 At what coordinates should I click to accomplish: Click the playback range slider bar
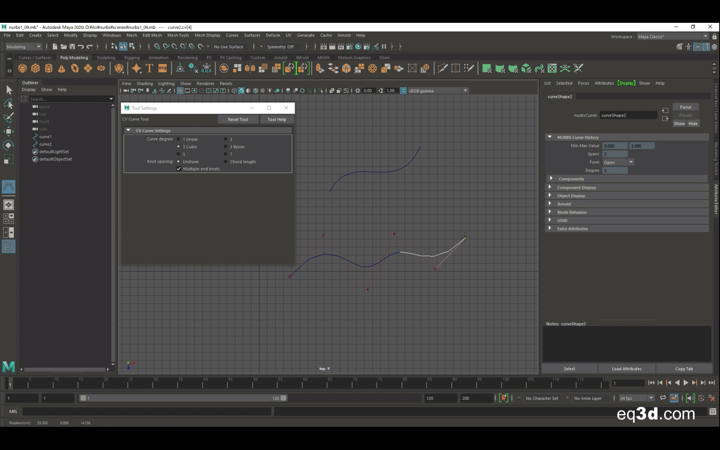180,398
